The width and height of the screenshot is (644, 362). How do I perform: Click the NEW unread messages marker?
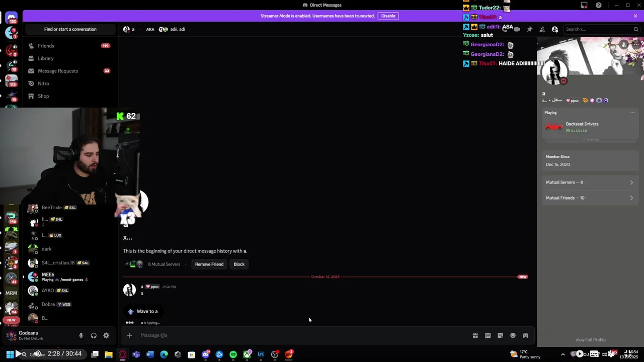pos(523,277)
